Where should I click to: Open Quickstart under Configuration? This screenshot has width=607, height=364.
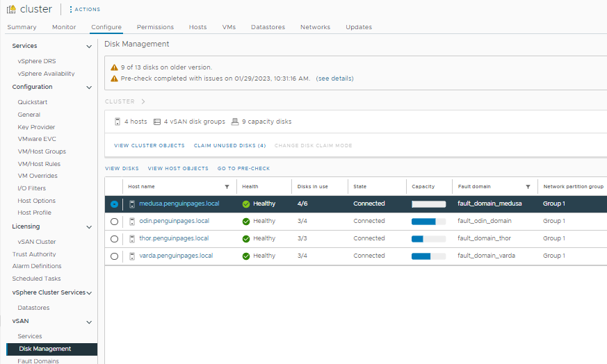(x=33, y=102)
